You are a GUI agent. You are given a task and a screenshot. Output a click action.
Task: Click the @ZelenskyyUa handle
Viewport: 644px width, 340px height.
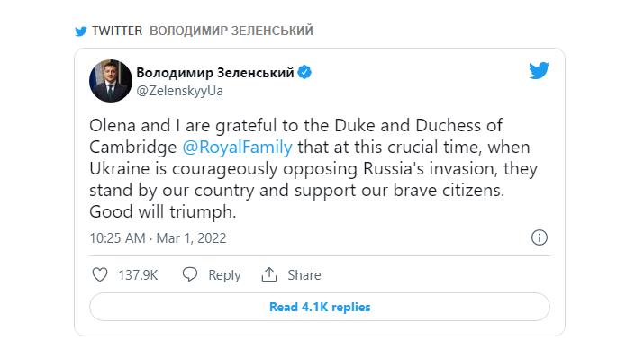tap(179, 91)
